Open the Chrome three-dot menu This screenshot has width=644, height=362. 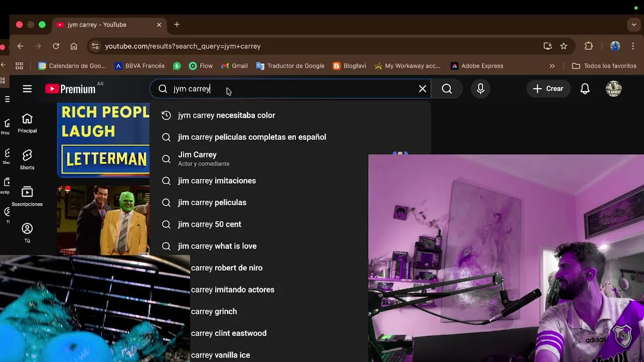pyautogui.click(x=633, y=46)
